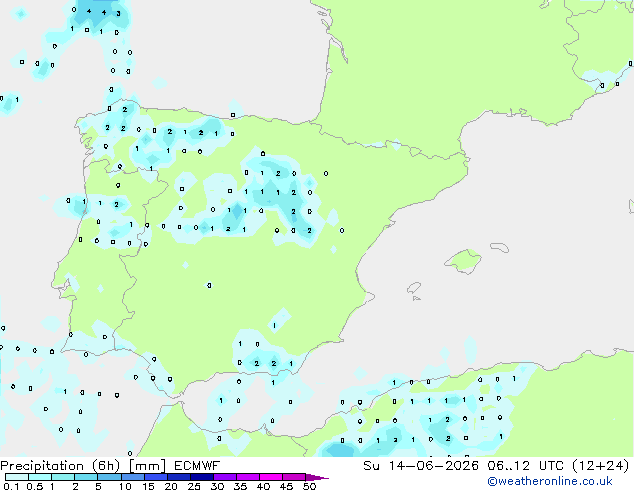The height and width of the screenshot is (490, 634).
Task: Select the '25' legend scale label
Action: click(194, 486)
